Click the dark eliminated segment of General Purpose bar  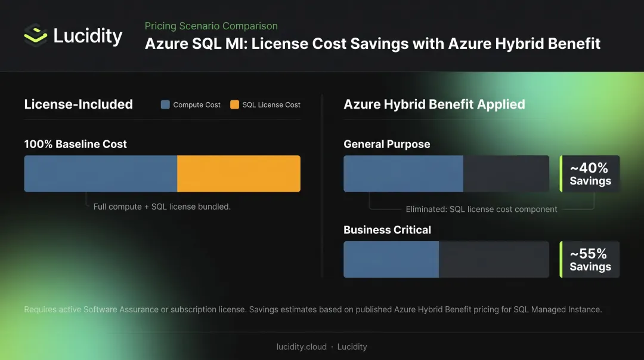pyautogui.click(x=506, y=174)
